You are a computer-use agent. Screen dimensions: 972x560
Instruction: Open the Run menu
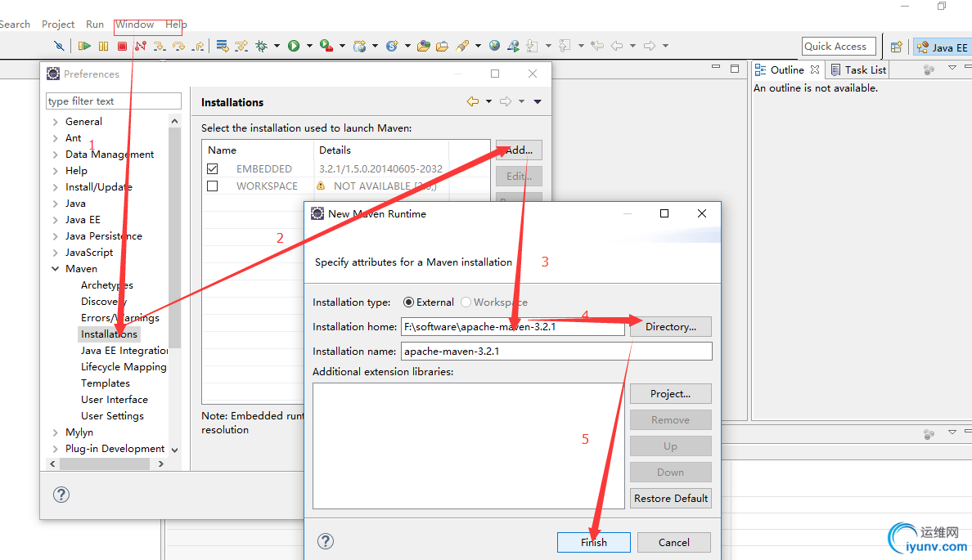click(95, 25)
